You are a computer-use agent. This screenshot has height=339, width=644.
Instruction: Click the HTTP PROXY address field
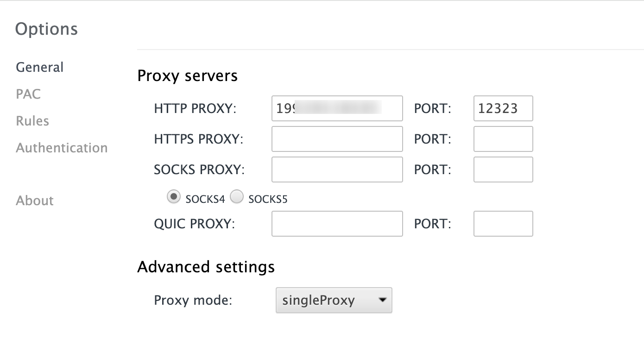[x=337, y=108]
